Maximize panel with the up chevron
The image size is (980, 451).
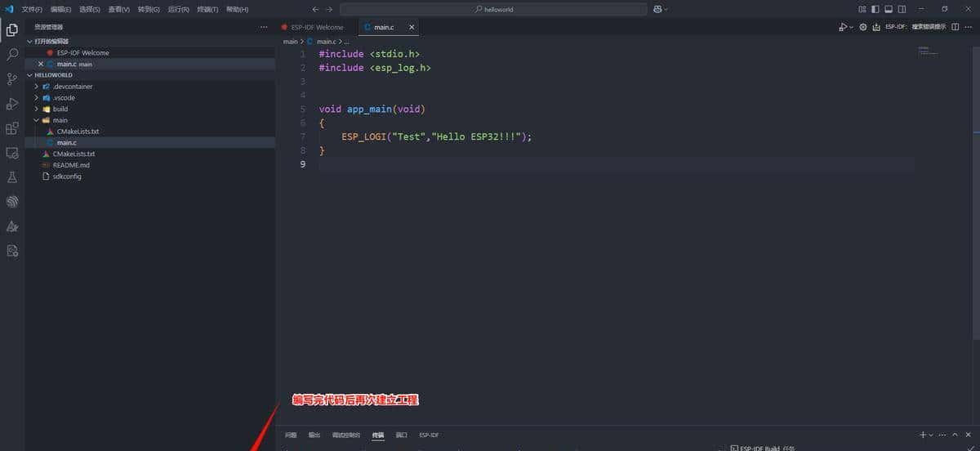point(955,435)
